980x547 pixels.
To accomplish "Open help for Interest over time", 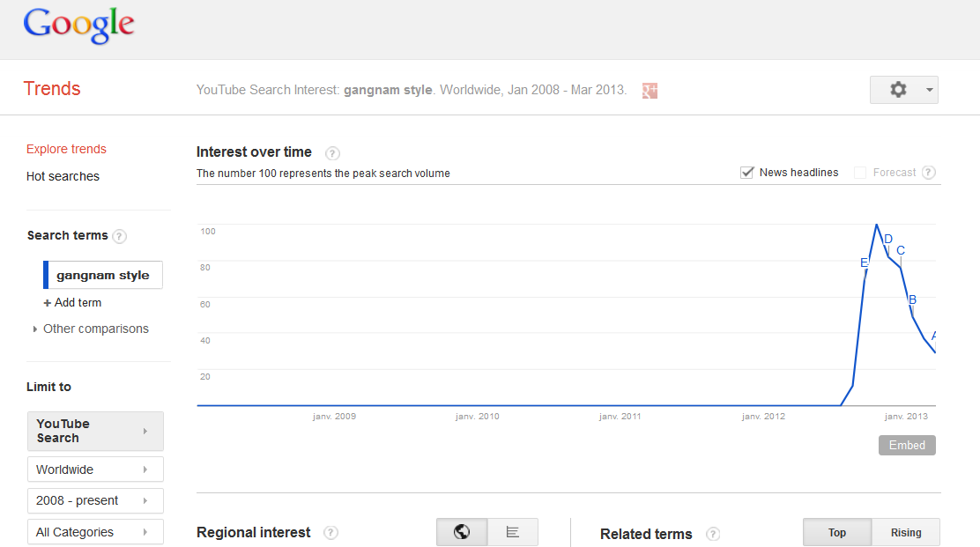I will [332, 153].
